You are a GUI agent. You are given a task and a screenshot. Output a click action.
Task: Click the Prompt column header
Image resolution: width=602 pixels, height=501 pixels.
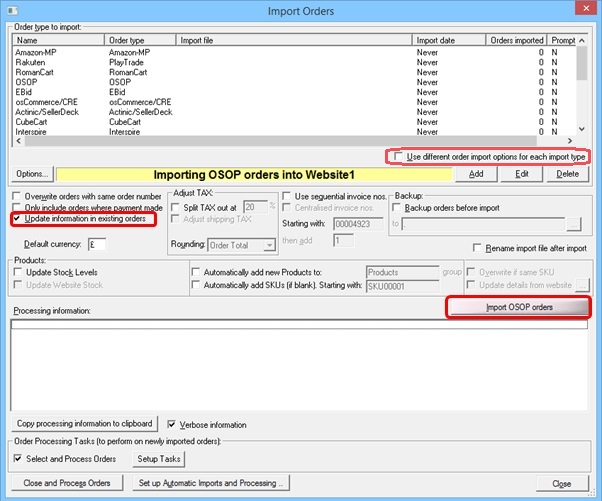point(563,40)
